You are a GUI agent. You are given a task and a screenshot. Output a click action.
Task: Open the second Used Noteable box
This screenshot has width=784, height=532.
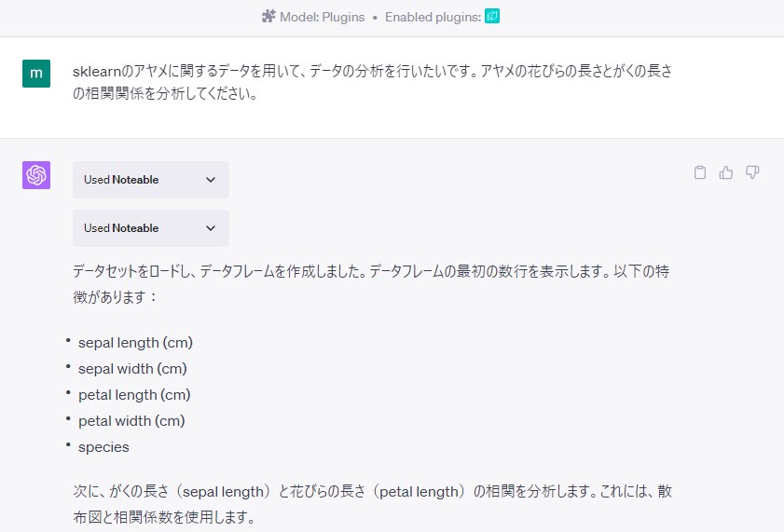pyautogui.click(x=151, y=228)
